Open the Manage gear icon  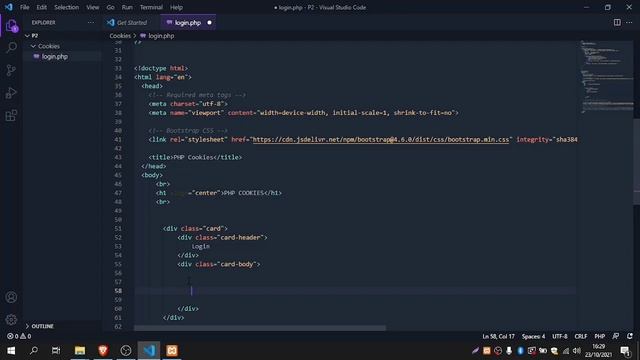click(x=11, y=320)
